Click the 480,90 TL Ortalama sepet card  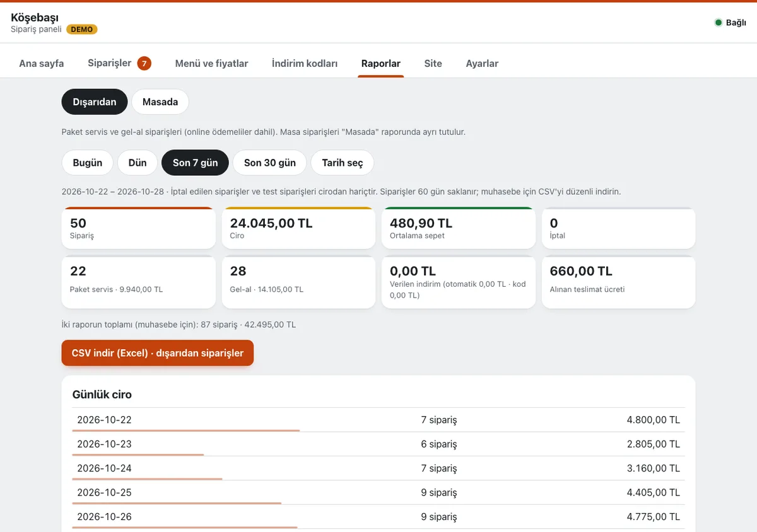pos(459,228)
